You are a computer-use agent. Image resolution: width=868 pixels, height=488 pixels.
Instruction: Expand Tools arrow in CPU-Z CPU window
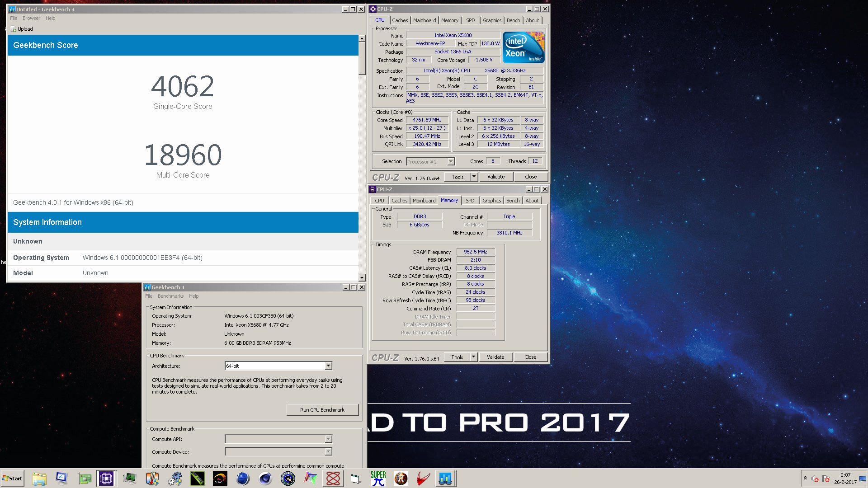(474, 177)
